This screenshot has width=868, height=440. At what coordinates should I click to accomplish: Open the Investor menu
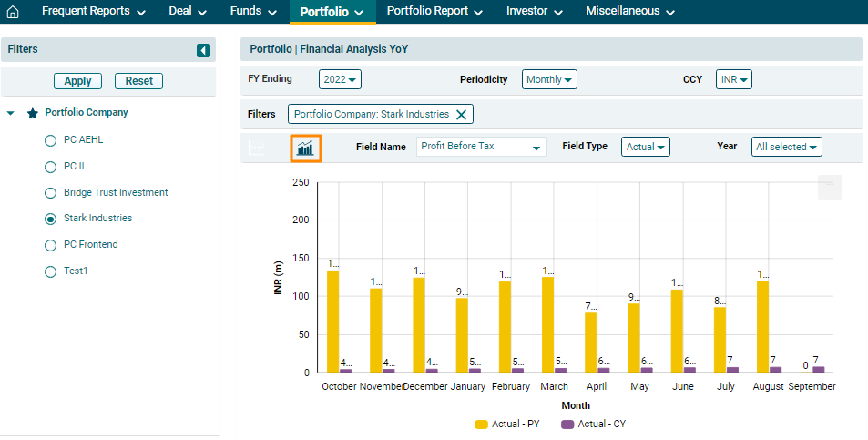pos(534,12)
